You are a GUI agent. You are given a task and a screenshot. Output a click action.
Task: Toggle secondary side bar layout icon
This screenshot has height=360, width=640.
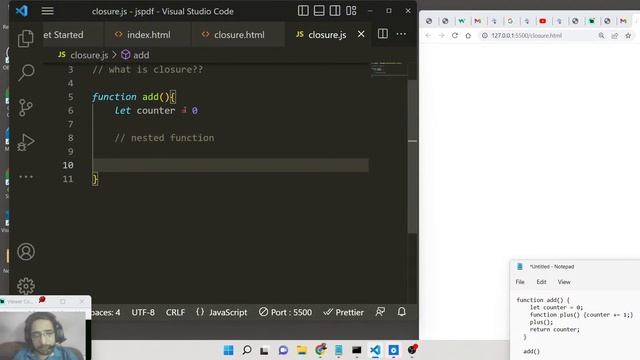335,11
